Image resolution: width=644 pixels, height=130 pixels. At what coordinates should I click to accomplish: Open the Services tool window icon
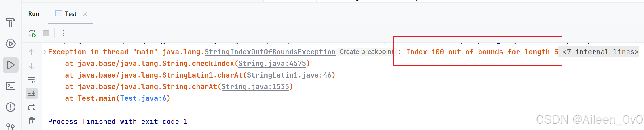(x=11, y=44)
